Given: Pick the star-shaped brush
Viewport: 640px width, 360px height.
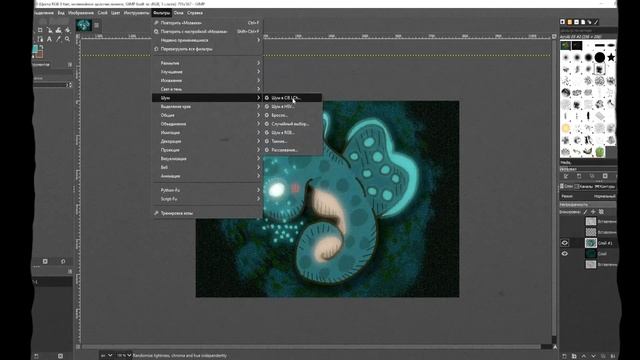Looking at the screenshot, I should pyautogui.click(x=611, y=57).
